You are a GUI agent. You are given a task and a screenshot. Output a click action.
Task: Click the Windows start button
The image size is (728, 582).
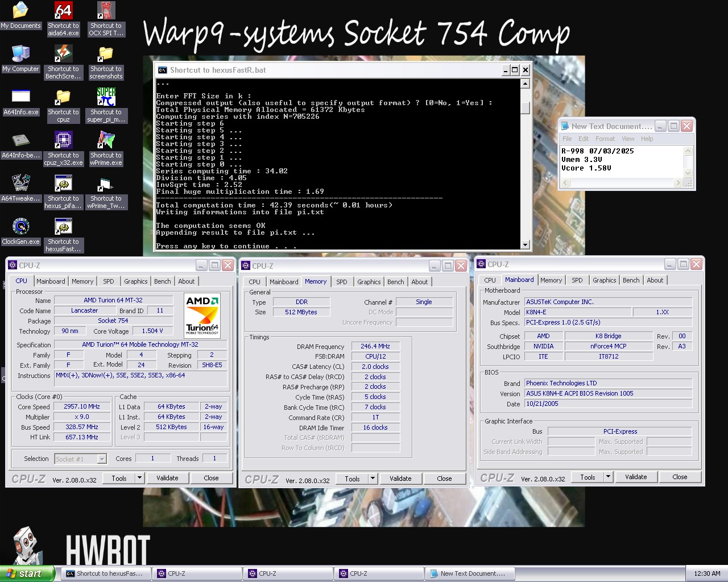pos(27,573)
